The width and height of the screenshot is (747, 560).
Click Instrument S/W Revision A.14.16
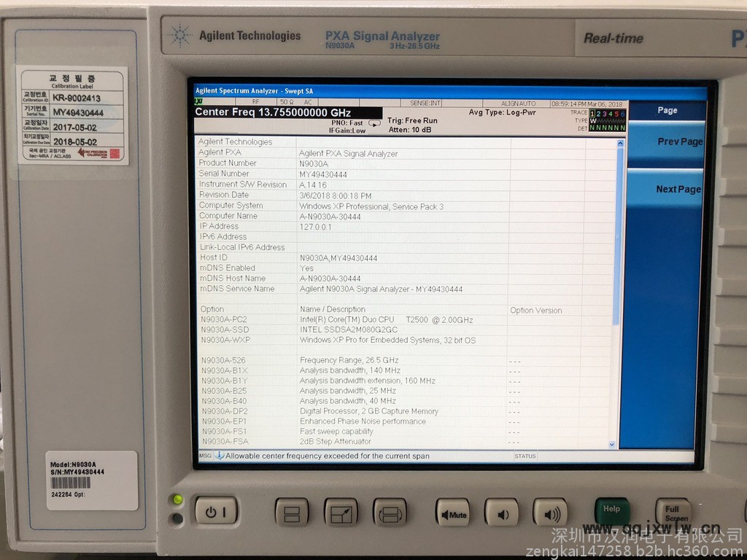pos(313,184)
